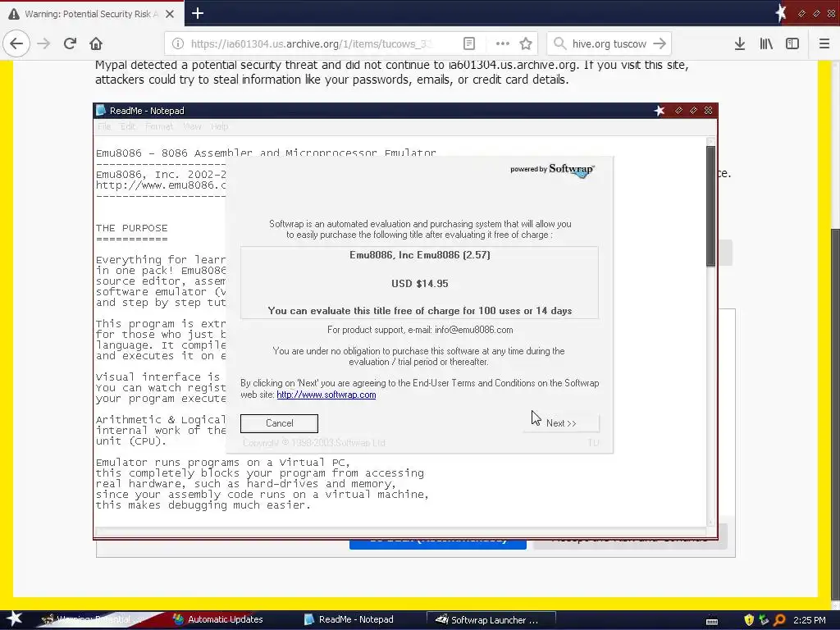Image resolution: width=840 pixels, height=630 pixels.
Task: Click the info@emu8086.com support text
Action: click(x=473, y=330)
